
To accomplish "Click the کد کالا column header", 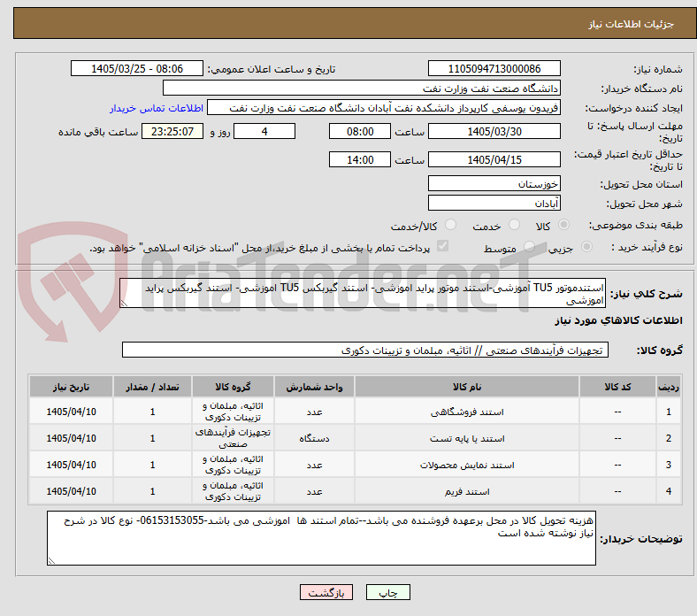I will coord(617,387).
